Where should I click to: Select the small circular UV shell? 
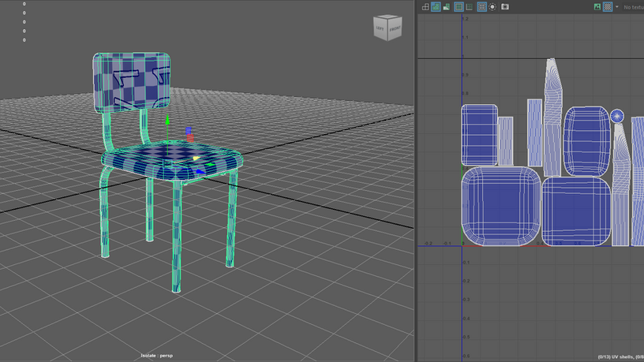coord(618,116)
